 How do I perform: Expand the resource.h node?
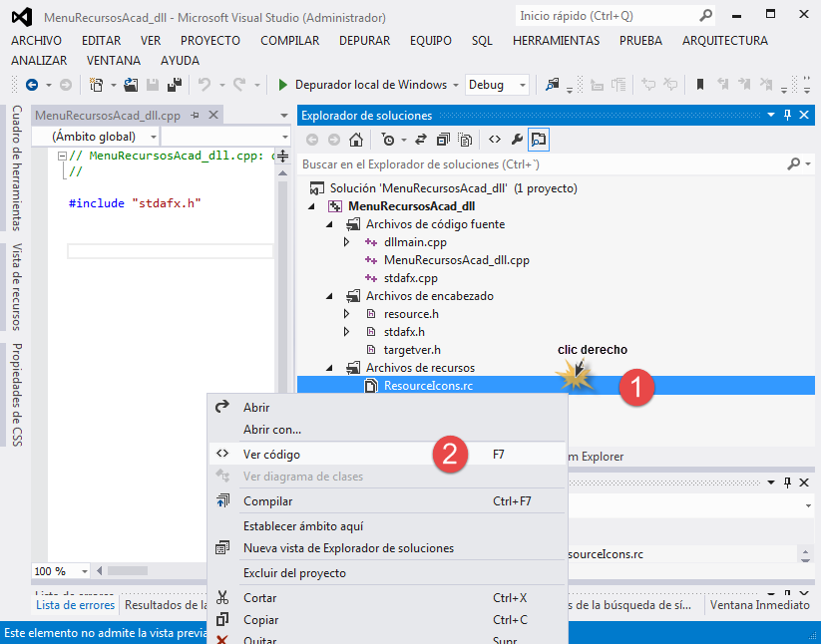pos(346,314)
